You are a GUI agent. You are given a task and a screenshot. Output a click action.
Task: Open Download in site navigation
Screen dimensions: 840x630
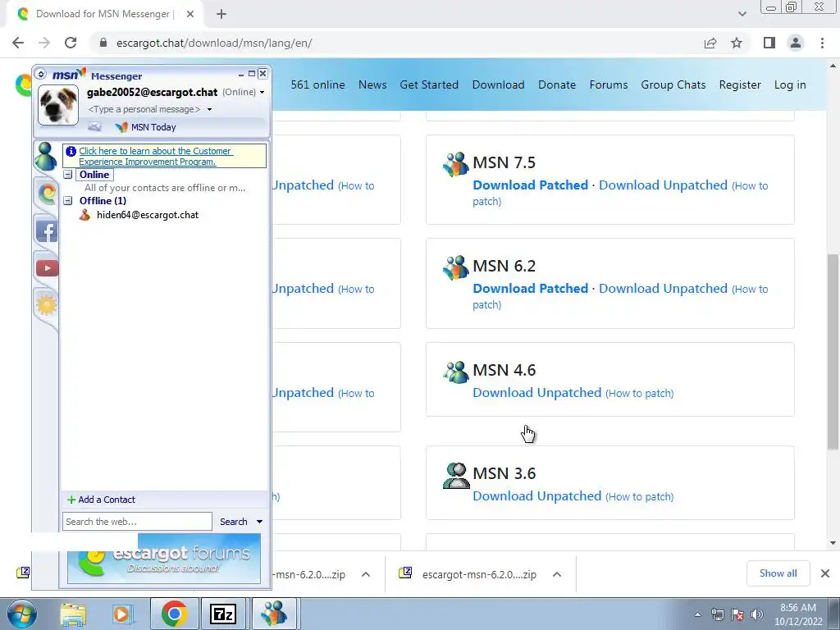click(498, 84)
